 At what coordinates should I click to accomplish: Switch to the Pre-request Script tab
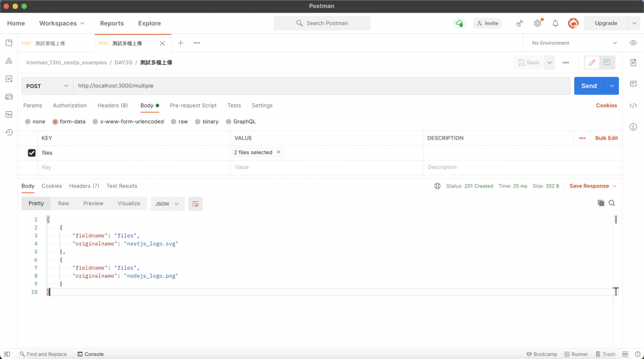point(193,106)
